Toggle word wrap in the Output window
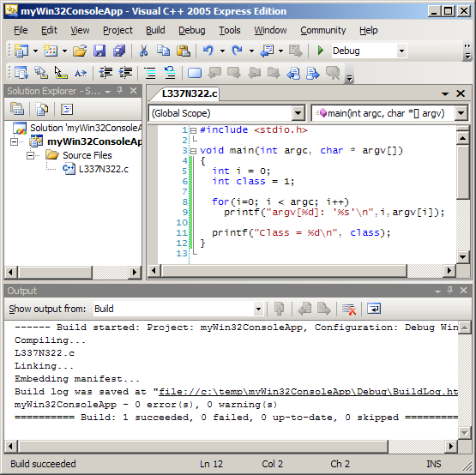 click(x=374, y=309)
